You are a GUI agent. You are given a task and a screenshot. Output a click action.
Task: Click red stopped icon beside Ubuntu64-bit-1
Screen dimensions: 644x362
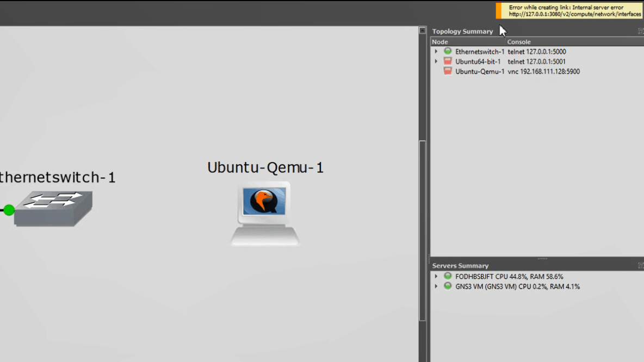(x=447, y=61)
